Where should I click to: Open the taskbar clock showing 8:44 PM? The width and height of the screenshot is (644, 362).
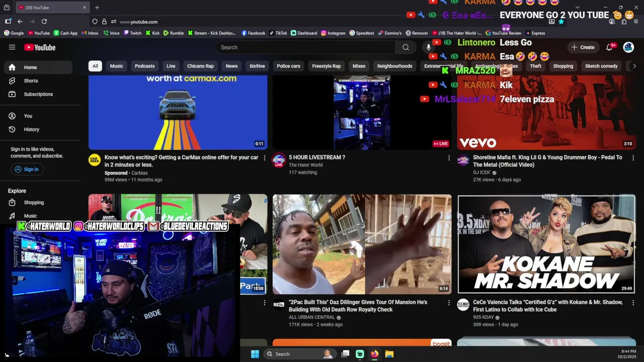click(x=628, y=354)
